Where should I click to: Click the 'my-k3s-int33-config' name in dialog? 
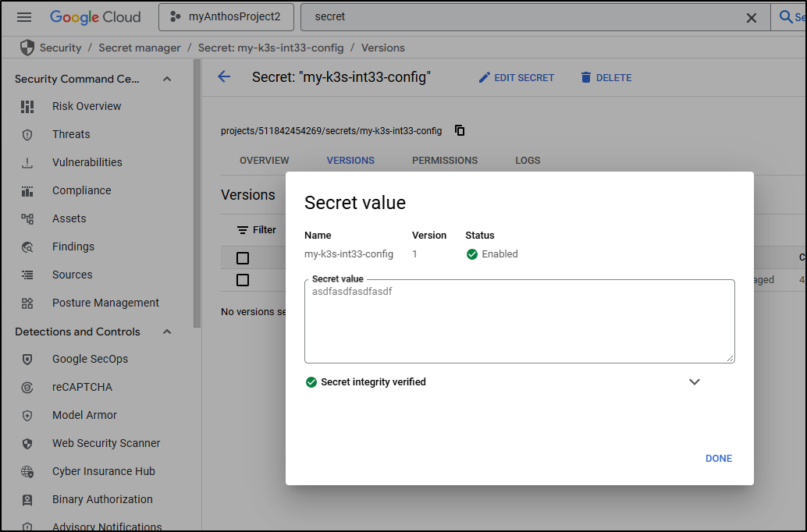[x=348, y=254]
